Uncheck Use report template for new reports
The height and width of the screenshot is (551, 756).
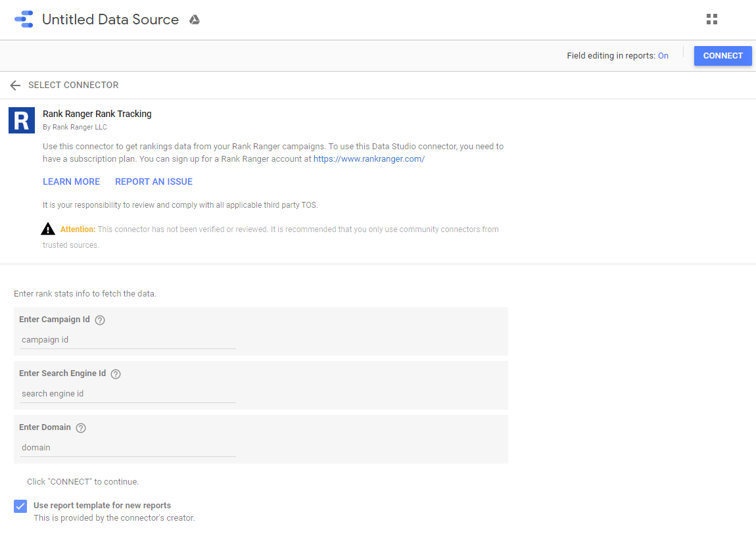[x=20, y=506]
